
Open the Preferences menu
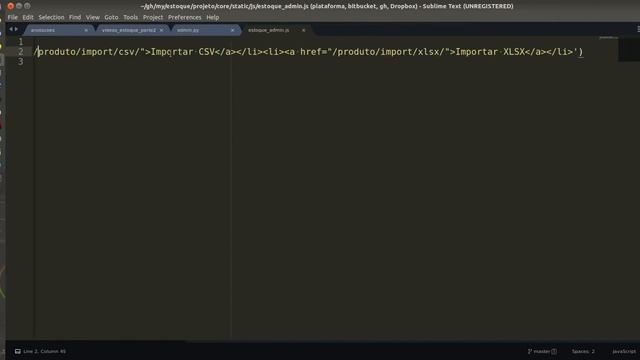(x=184, y=18)
